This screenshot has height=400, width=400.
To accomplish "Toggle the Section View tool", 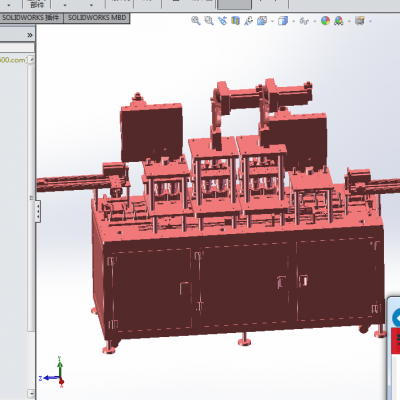I will click(x=235, y=21).
